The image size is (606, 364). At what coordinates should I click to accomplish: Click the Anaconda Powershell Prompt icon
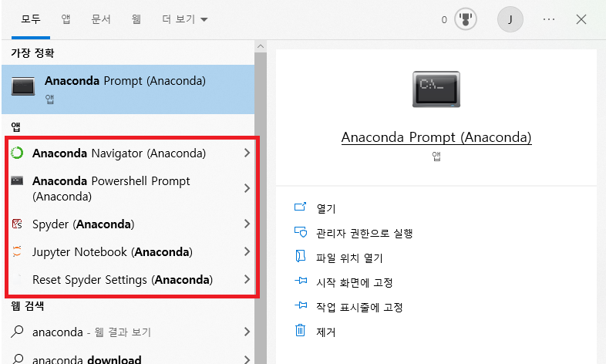(x=17, y=180)
